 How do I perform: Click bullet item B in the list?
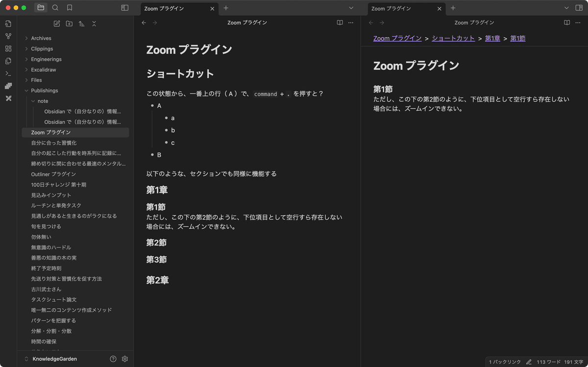(x=159, y=155)
